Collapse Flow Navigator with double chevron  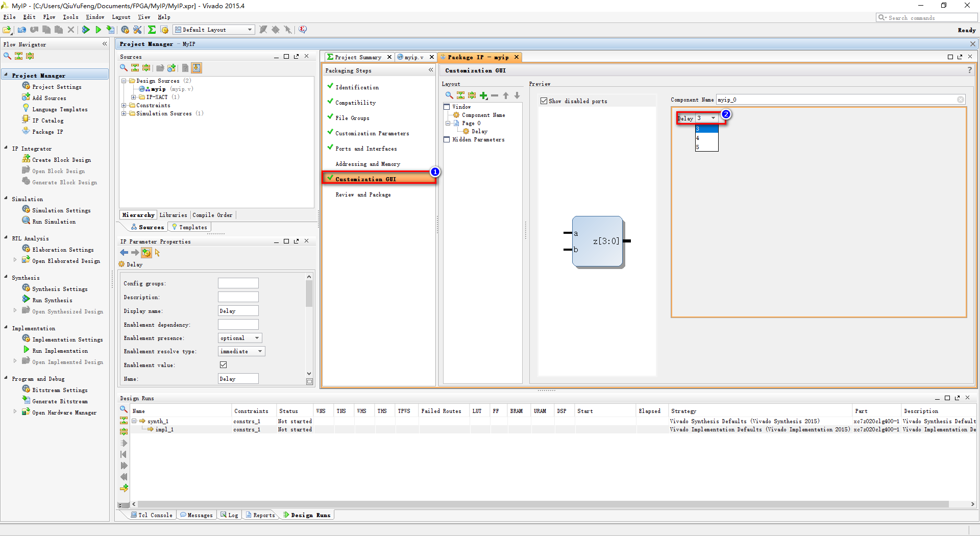coord(105,44)
